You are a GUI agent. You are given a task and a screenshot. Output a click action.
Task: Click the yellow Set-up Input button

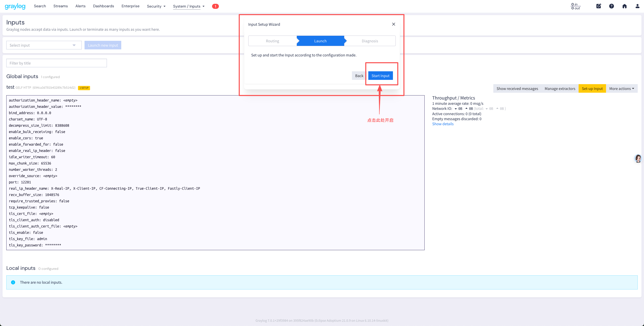592,88
